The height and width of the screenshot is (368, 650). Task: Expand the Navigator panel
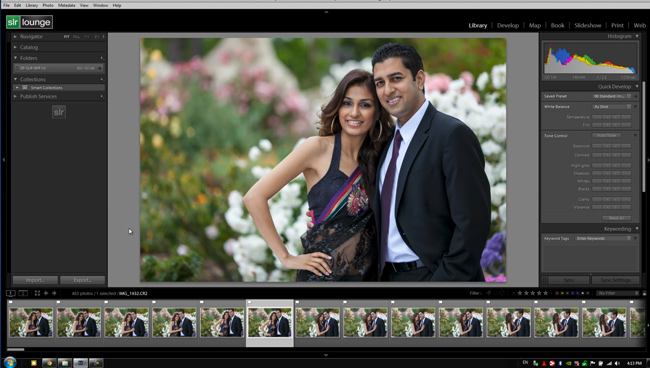(x=15, y=36)
